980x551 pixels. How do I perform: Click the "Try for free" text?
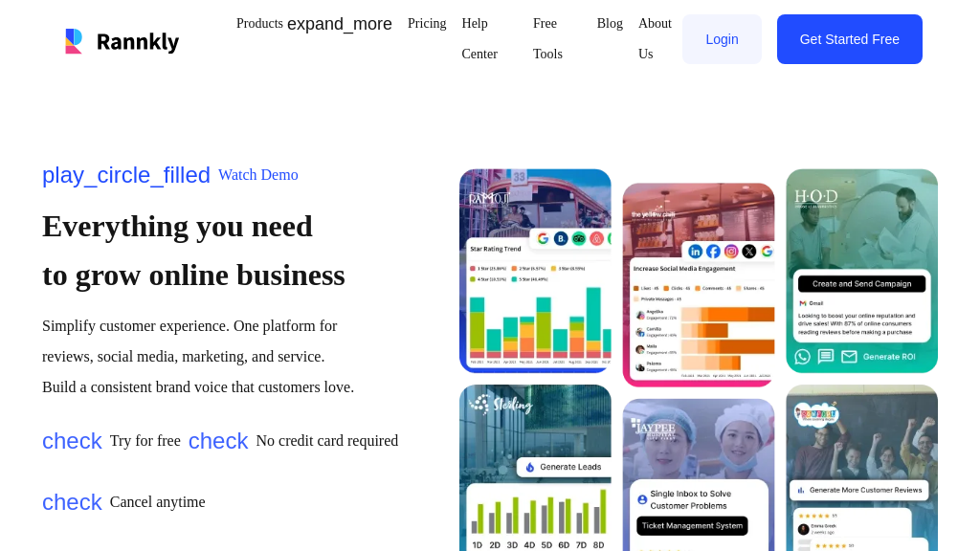tap(145, 441)
